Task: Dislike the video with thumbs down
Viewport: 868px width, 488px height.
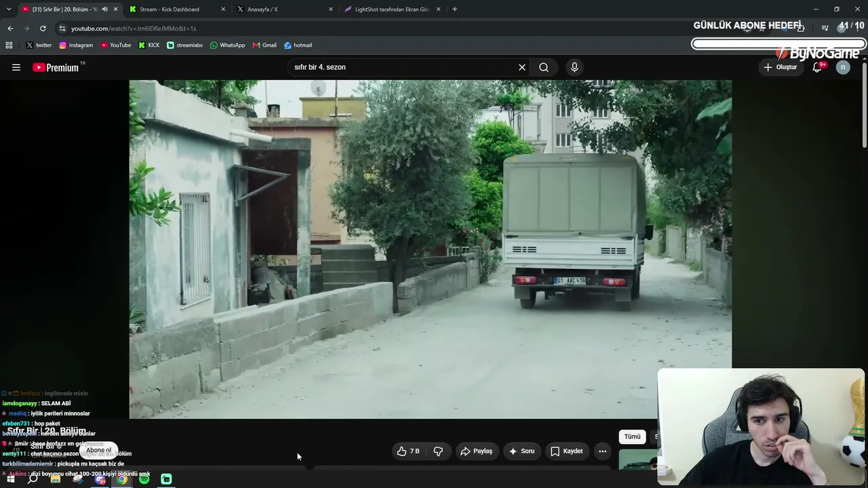Action: coord(438,451)
